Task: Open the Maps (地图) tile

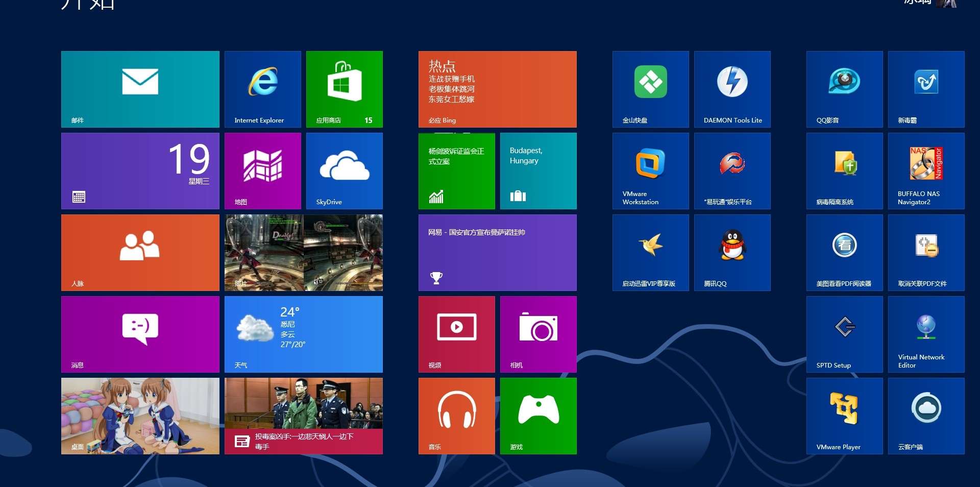Action: [x=263, y=171]
